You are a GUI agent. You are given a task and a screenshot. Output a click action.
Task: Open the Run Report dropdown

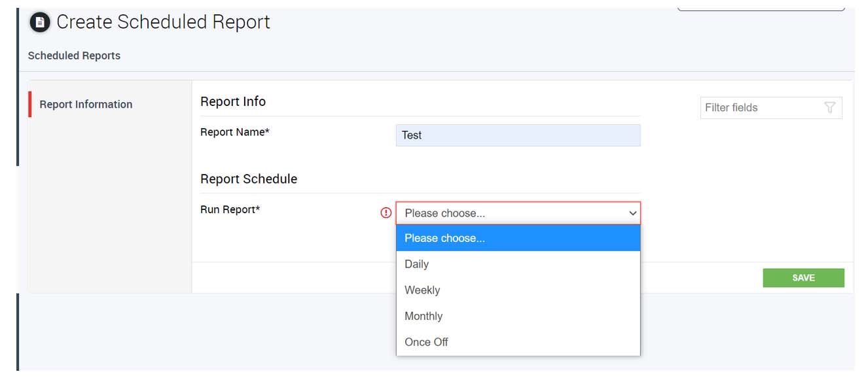click(x=517, y=213)
